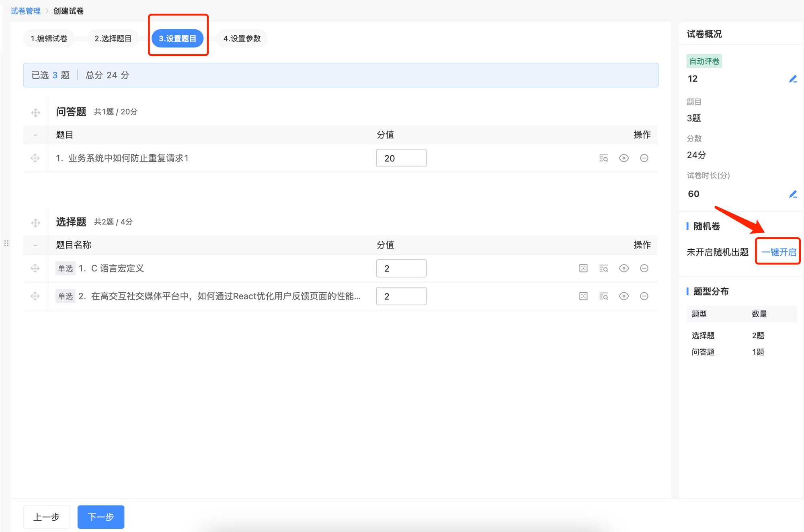Click drag handle beside 问答题 section
This screenshot has height=532, width=804.
click(x=35, y=112)
